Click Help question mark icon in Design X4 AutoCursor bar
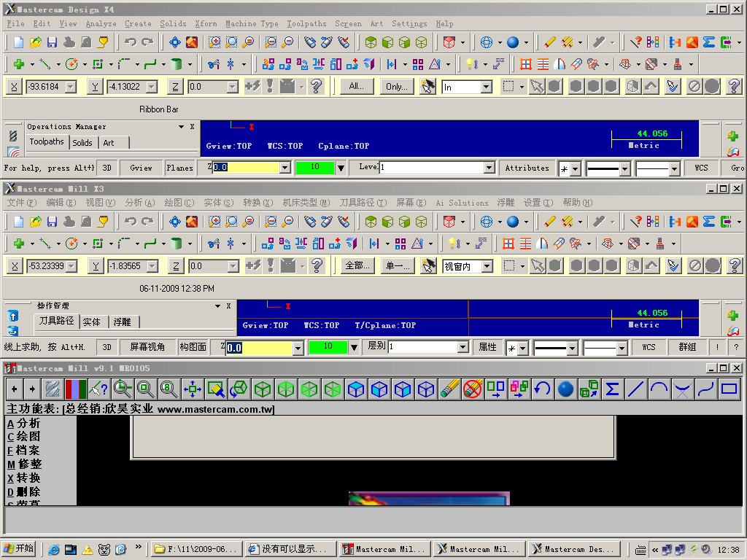 (x=316, y=86)
